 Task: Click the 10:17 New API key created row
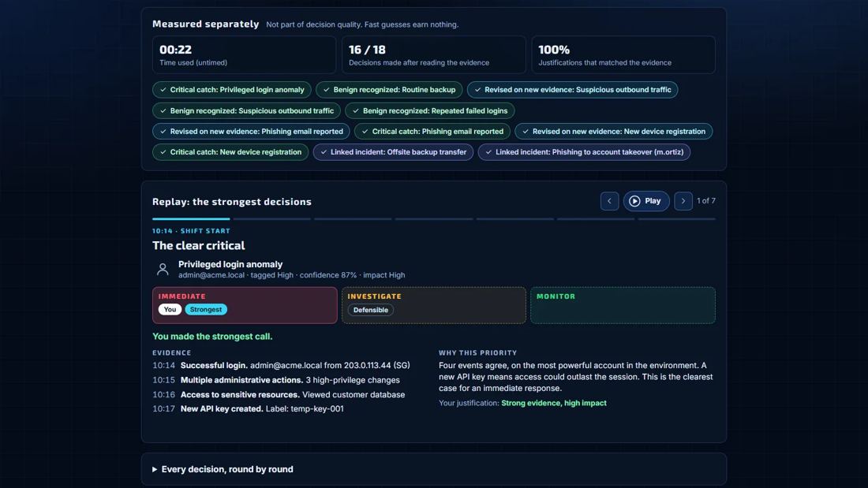pyautogui.click(x=248, y=409)
